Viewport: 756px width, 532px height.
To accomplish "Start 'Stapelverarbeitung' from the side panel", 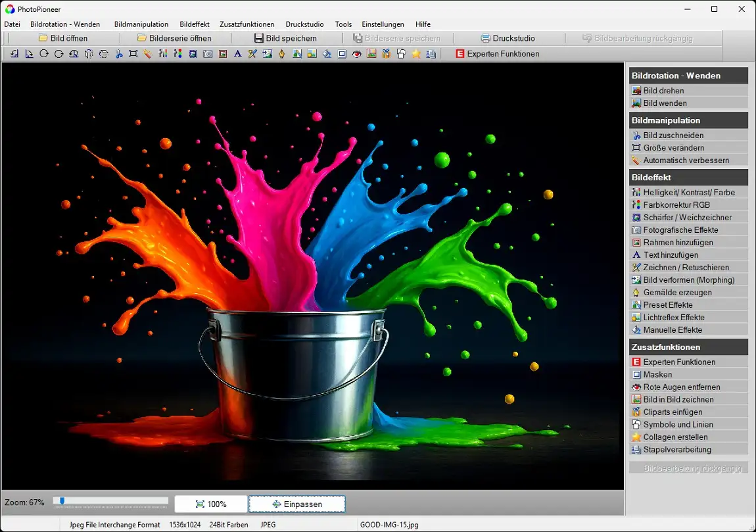I will coord(676,450).
